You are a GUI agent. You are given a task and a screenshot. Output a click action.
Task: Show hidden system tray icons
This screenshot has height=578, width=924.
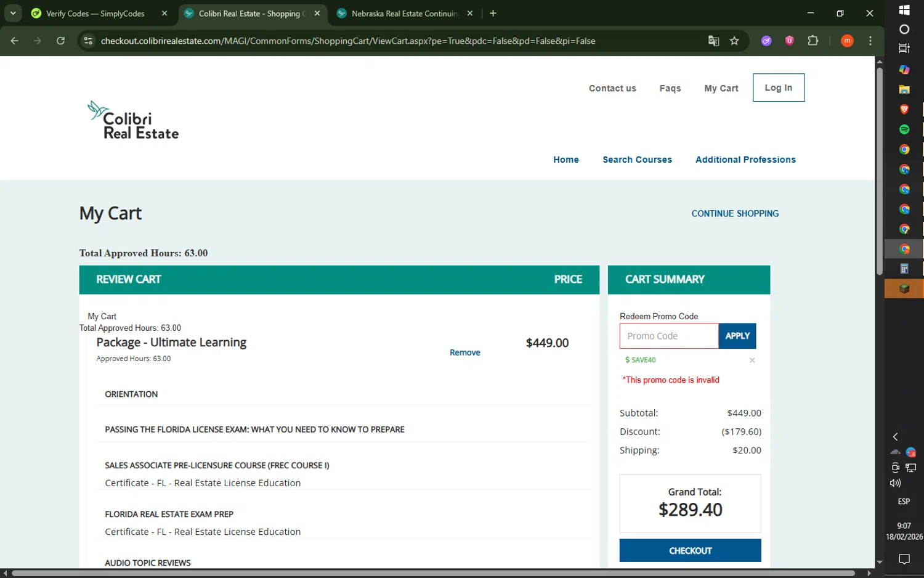(x=895, y=437)
